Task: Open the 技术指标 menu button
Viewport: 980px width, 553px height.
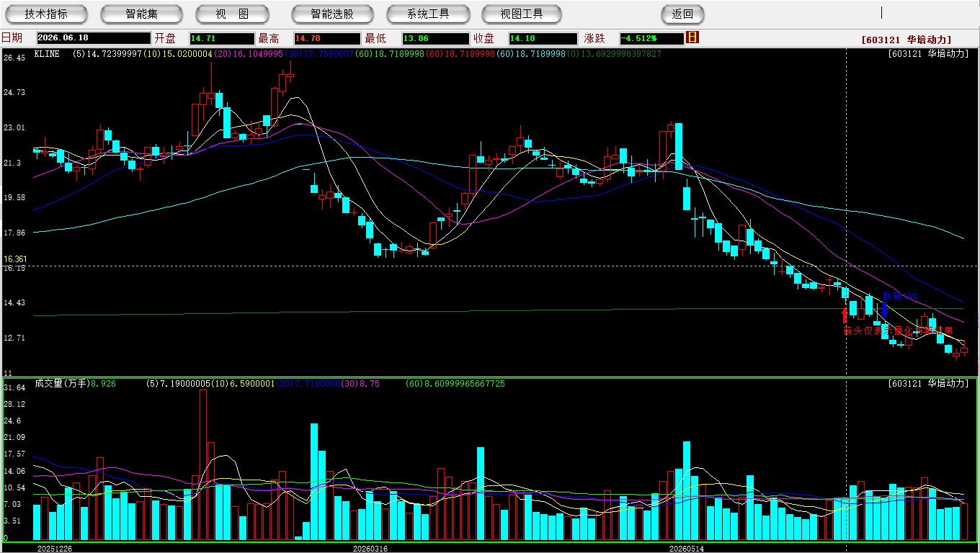Action: click(46, 14)
